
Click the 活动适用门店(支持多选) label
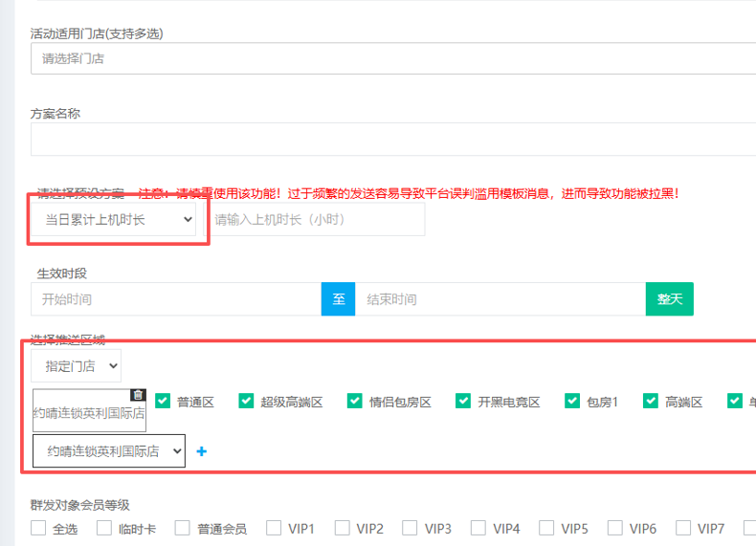[97, 33]
